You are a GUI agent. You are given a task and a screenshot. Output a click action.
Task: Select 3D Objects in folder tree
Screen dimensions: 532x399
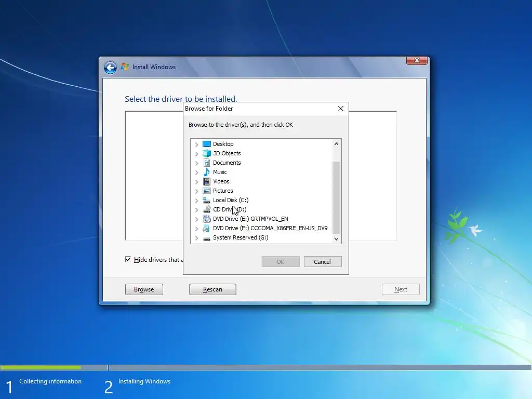tap(227, 153)
